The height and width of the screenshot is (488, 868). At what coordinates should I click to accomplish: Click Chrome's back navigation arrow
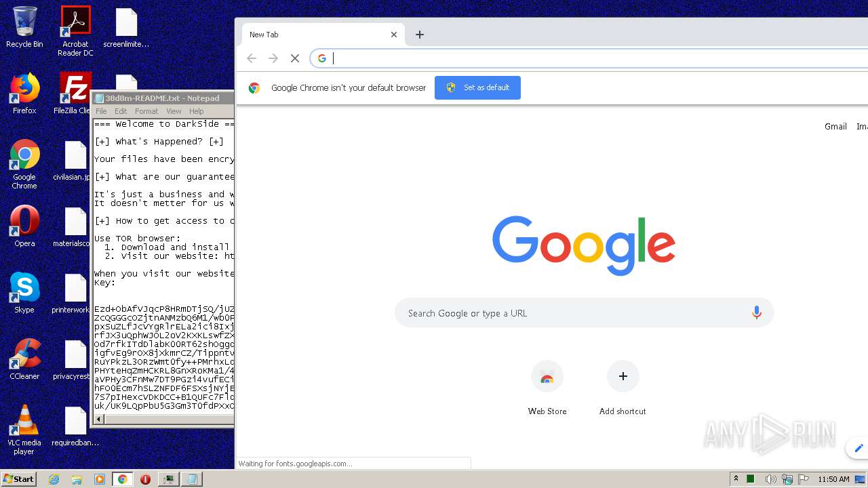point(252,58)
